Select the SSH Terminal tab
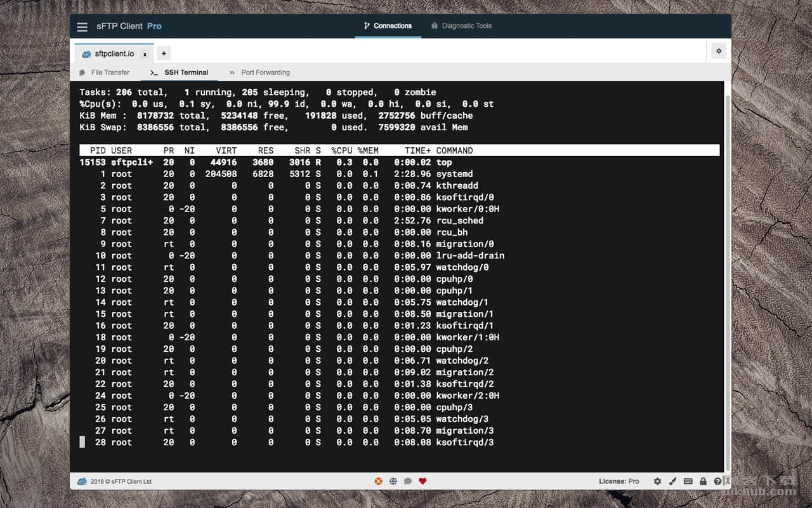Image resolution: width=812 pixels, height=508 pixels. 180,72
